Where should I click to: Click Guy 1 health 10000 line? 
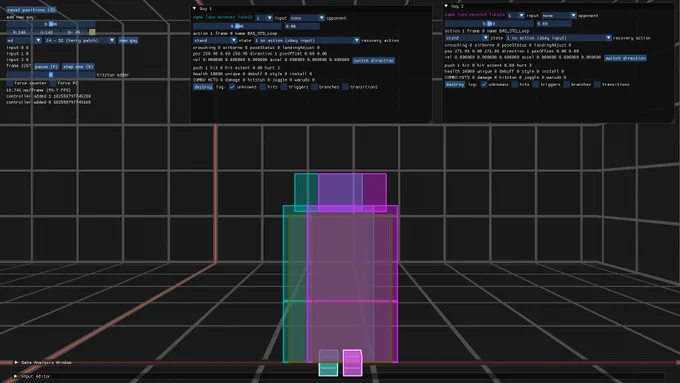252,74
